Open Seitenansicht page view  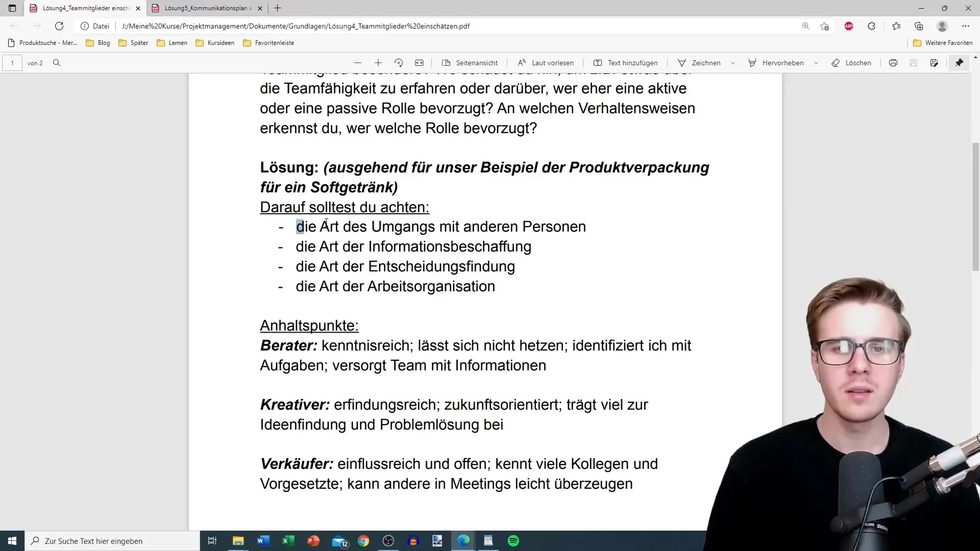point(470,63)
